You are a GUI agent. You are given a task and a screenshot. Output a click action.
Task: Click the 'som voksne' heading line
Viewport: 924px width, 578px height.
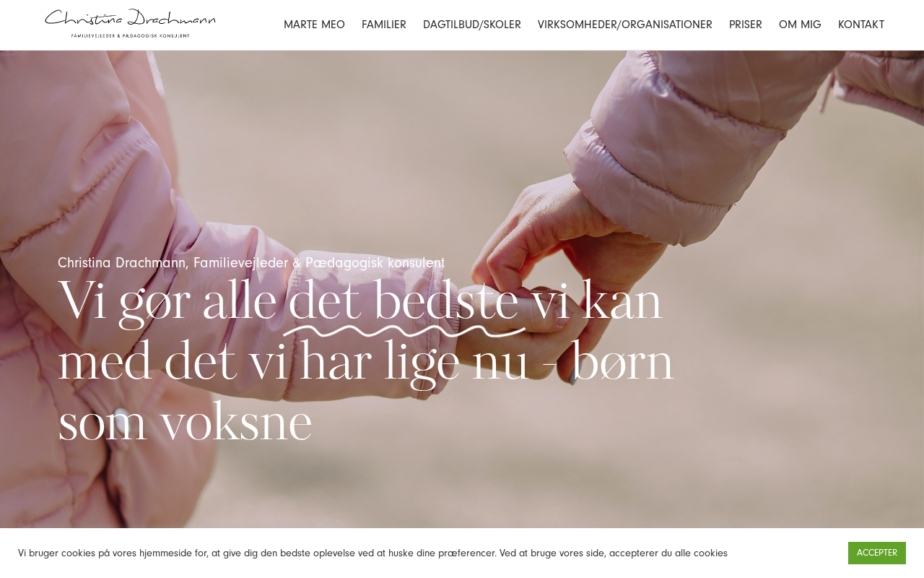pyautogui.click(x=185, y=423)
